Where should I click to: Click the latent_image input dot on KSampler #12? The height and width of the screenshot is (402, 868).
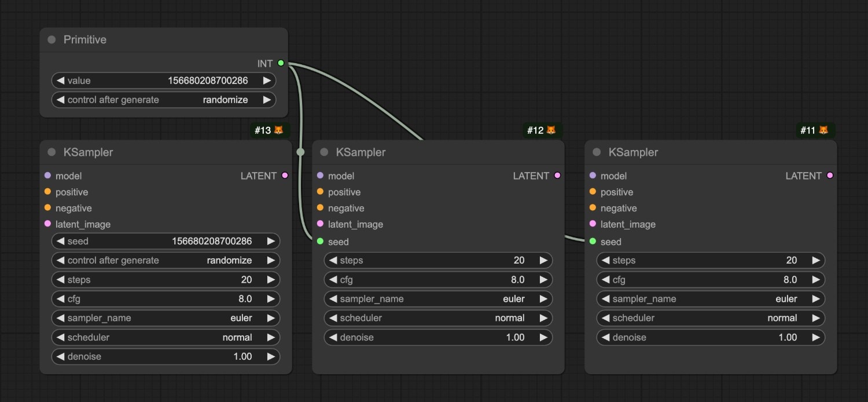point(320,224)
